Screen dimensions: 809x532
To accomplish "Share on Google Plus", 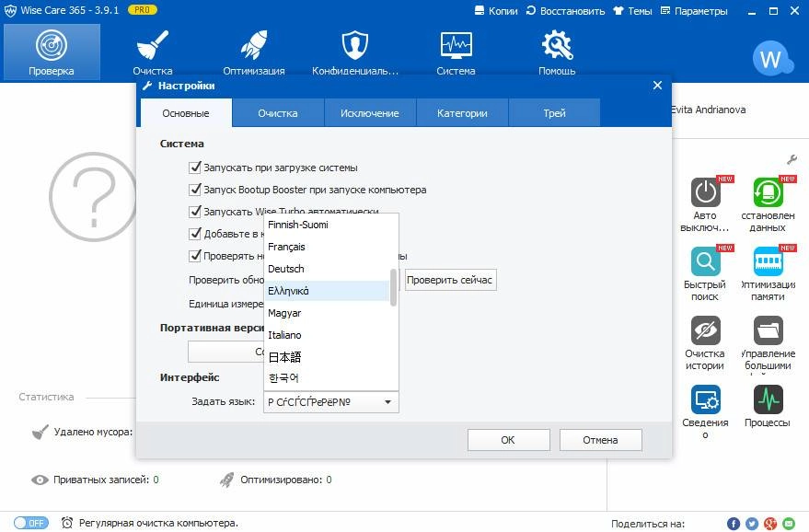I will click(x=770, y=523).
